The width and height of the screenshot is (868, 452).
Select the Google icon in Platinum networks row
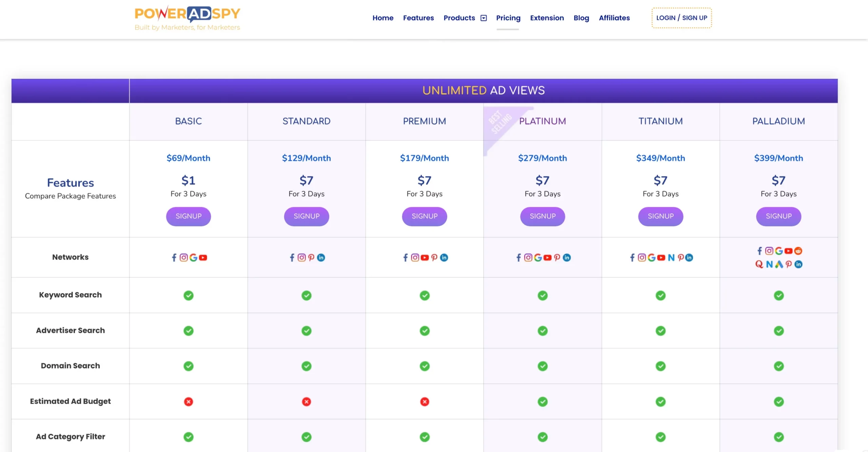[x=537, y=257]
